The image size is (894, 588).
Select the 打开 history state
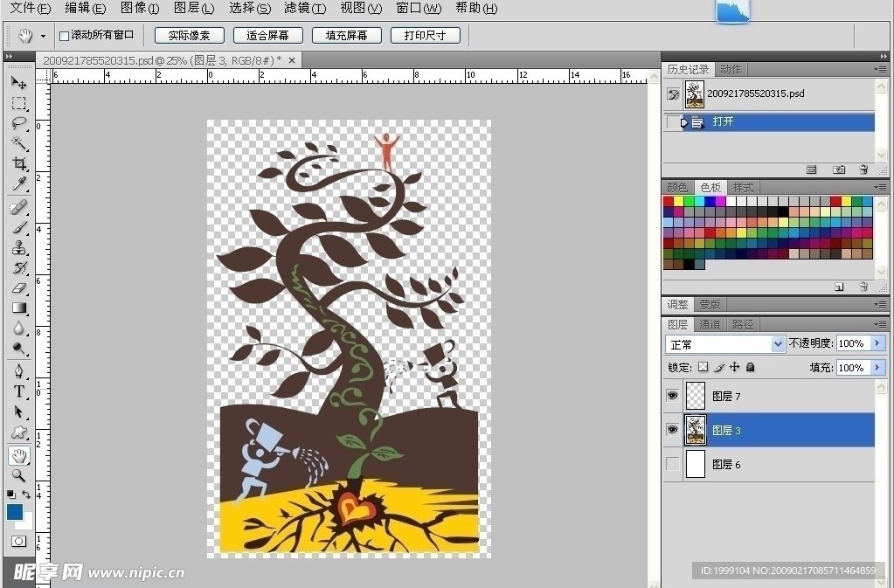pos(723,122)
